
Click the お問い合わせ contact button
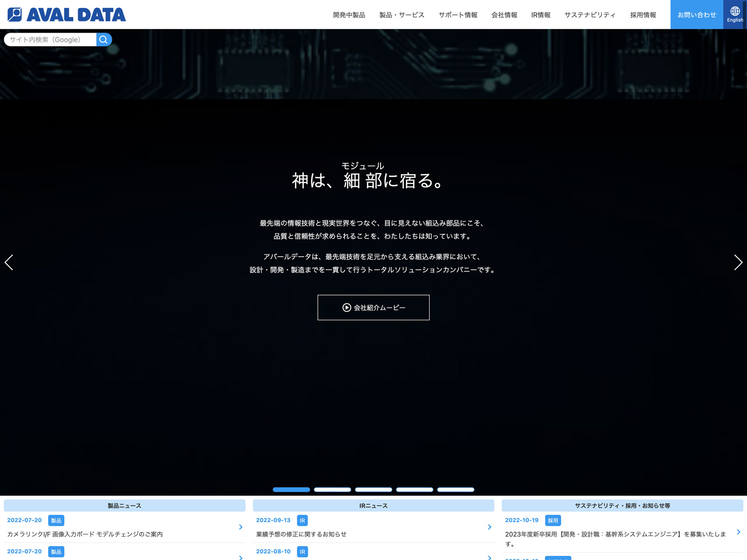tap(697, 15)
